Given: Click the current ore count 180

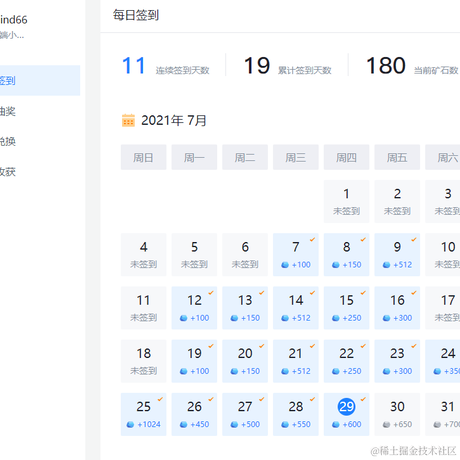Looking at the screenshot, I should tap(386, 65).
